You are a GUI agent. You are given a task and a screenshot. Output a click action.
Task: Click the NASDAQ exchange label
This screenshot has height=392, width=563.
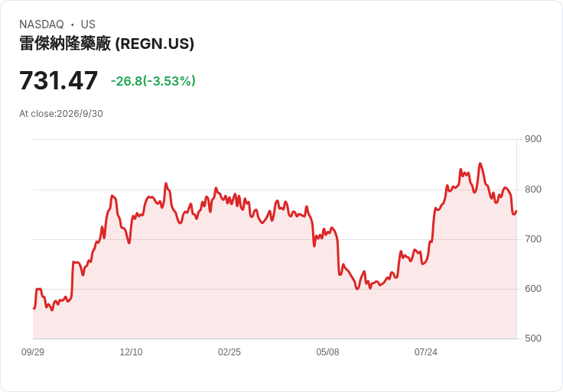(41, 24)
